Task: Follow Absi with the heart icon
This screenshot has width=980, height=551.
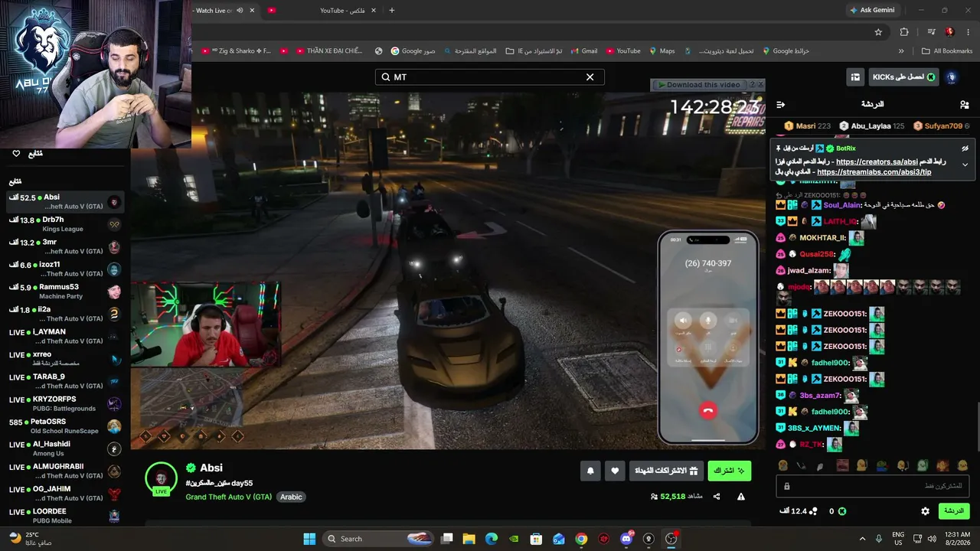Action: [x=615, y=471]
